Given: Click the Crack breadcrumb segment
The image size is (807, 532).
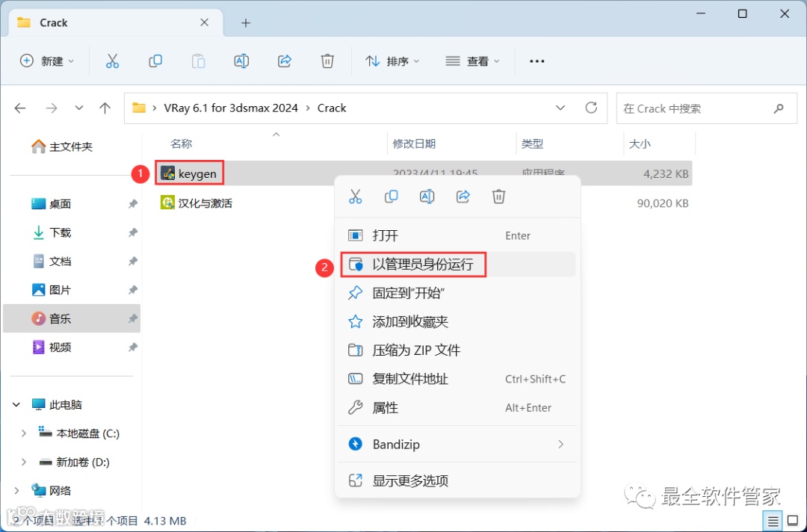Looking at the screenshot, I should coord(332,108).
